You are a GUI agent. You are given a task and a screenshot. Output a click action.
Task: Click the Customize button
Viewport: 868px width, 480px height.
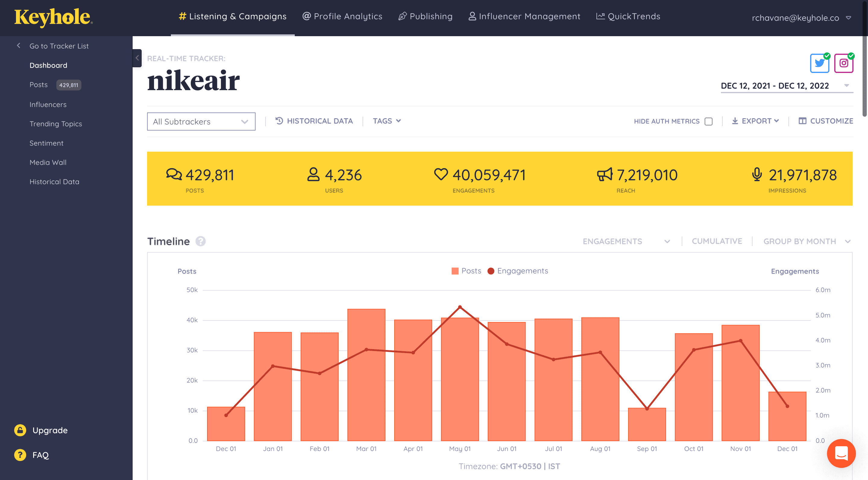click(826, 121)
